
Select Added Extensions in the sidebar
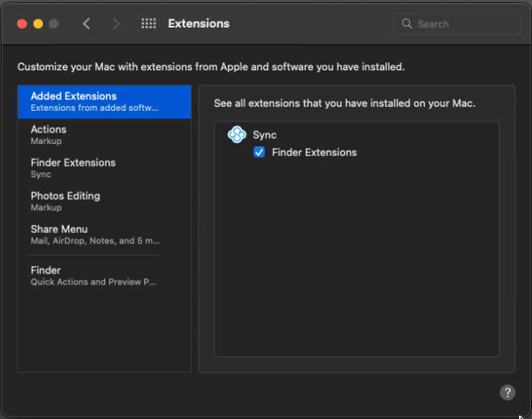click(104, 101)
